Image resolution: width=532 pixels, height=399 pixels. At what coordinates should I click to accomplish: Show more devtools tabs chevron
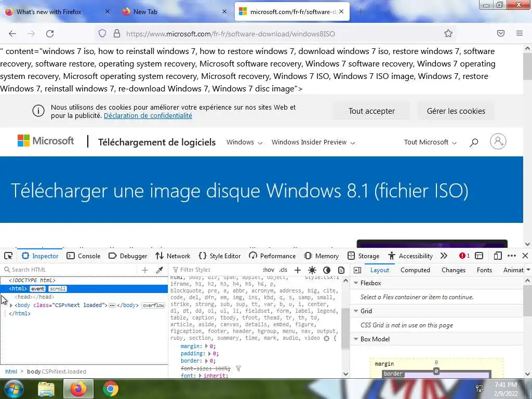[x=444, y=256]
